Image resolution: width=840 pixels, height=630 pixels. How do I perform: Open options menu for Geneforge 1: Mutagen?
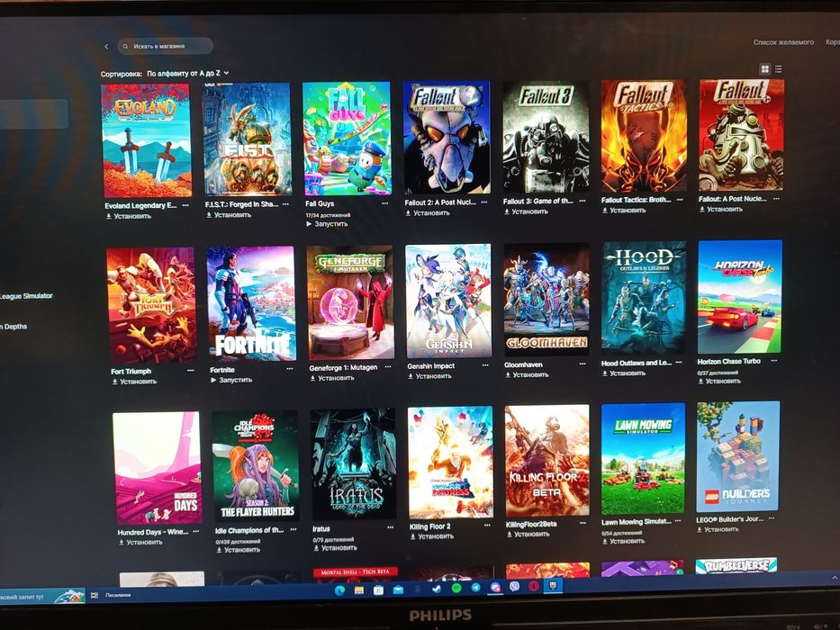tap(388, 367)
